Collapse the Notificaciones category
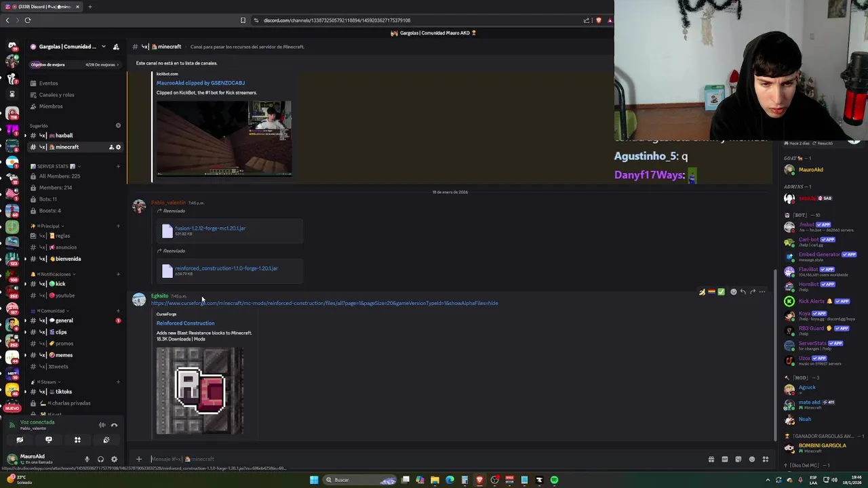 [x=53, y=274]
